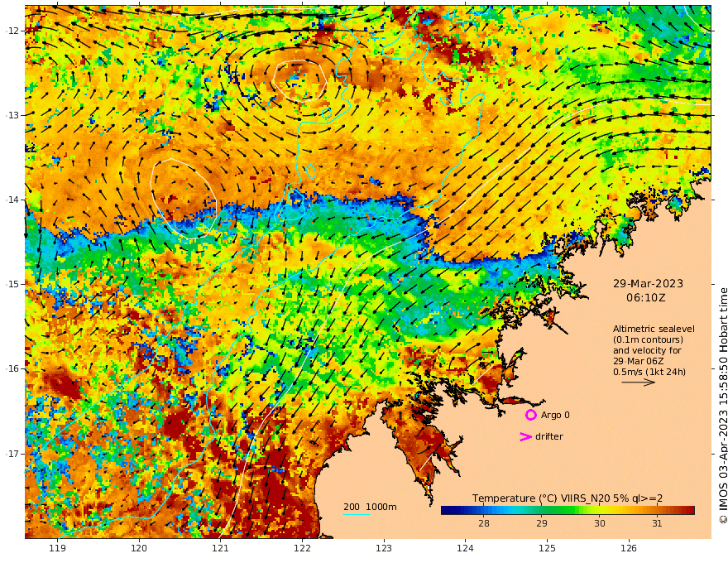Click longitude axis label '121'
The height and width of the screenshot is (563, 728).
point(221,548)
